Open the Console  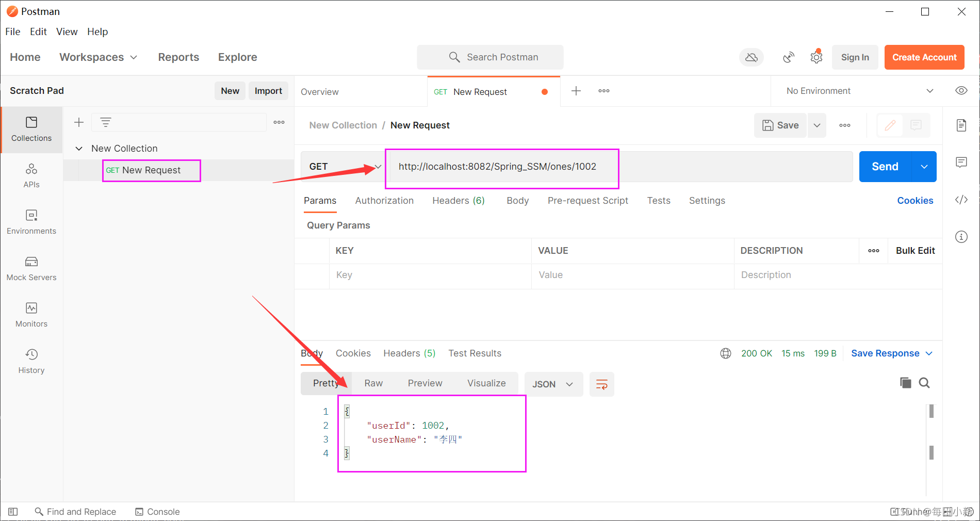click(x=157, y=512)
